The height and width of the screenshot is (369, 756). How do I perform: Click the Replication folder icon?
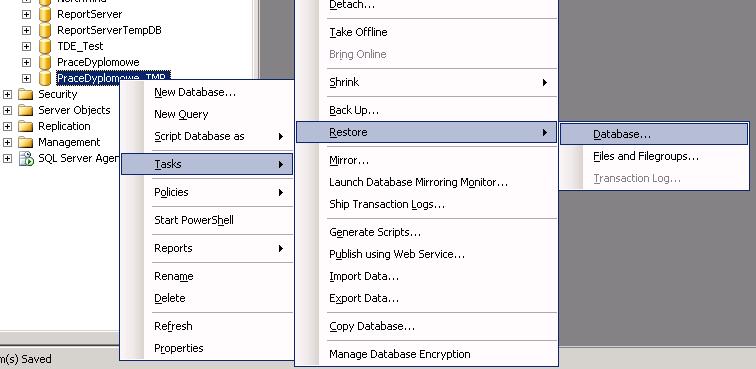(26, 126)
